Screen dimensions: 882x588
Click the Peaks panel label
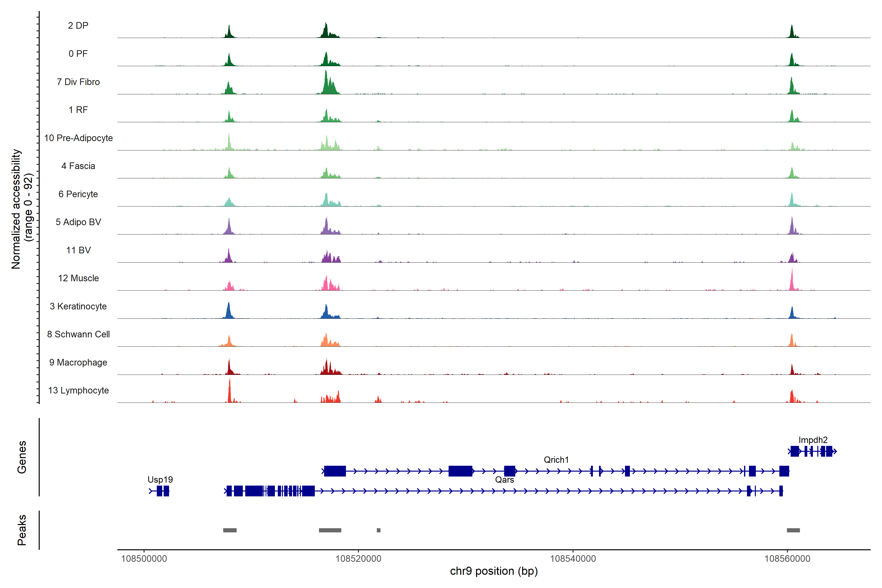click(x=22, y=530)
